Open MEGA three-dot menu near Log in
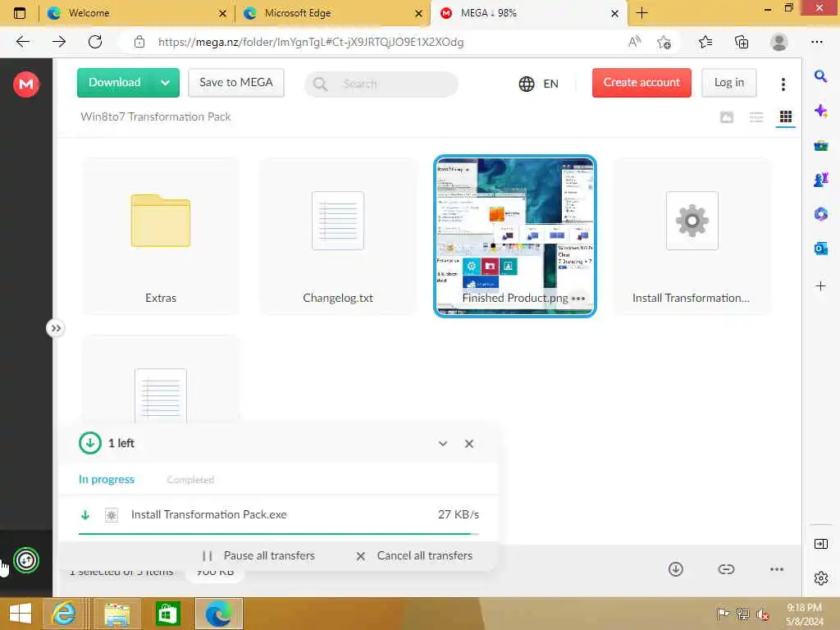 (x=783, y=84)
